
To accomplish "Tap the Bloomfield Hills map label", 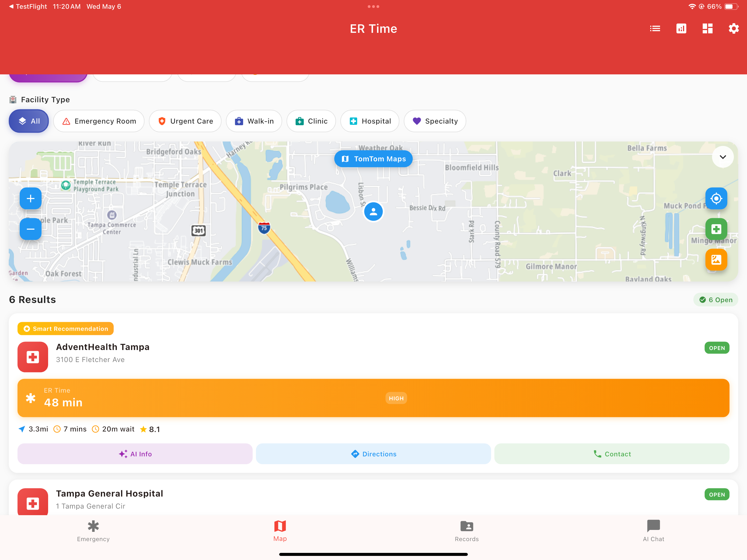I will coord(471,168).
